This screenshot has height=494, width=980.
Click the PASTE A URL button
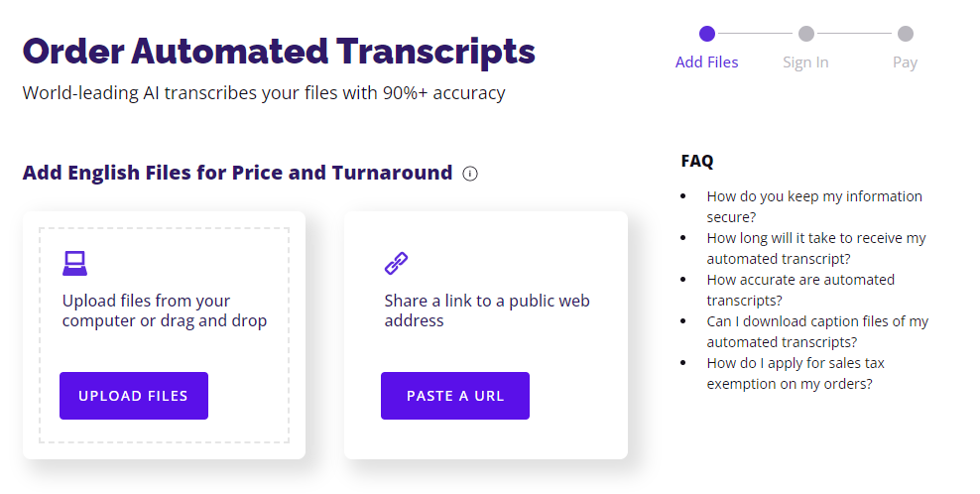point(455,396)
